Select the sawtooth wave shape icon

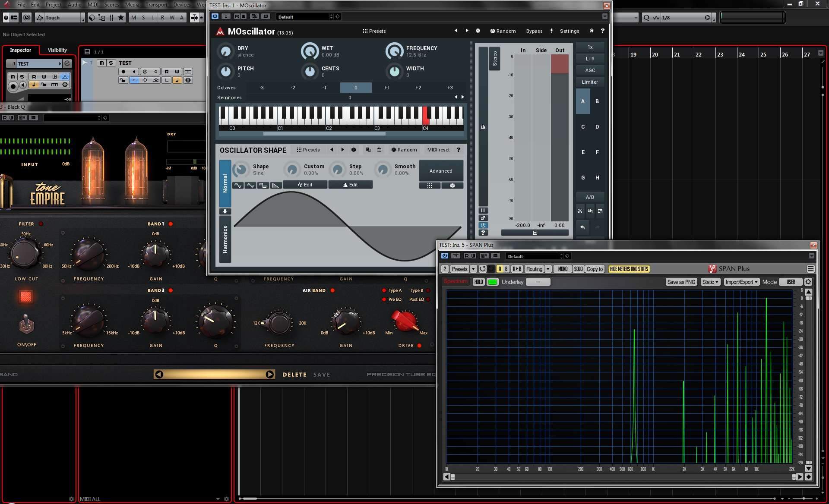coord(276,185)
